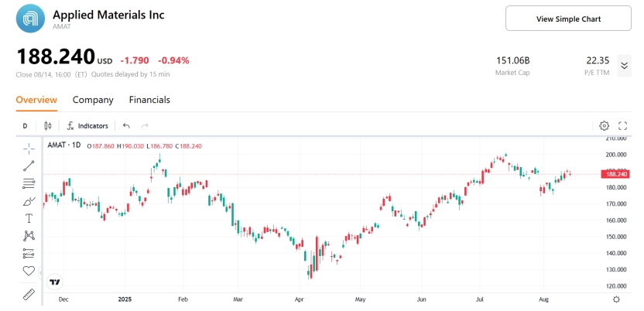Select the crosshair cursor tool
Viewport: 644px width, 311px height.
(29, 148)
